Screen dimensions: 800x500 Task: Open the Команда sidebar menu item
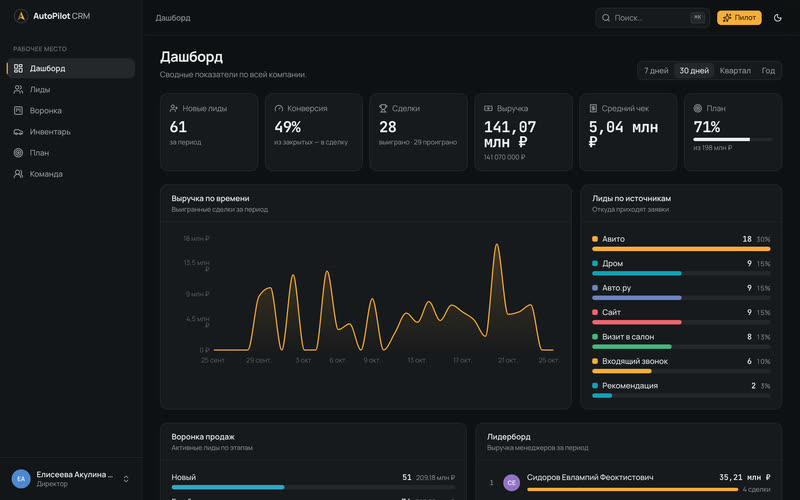point(71,173)
